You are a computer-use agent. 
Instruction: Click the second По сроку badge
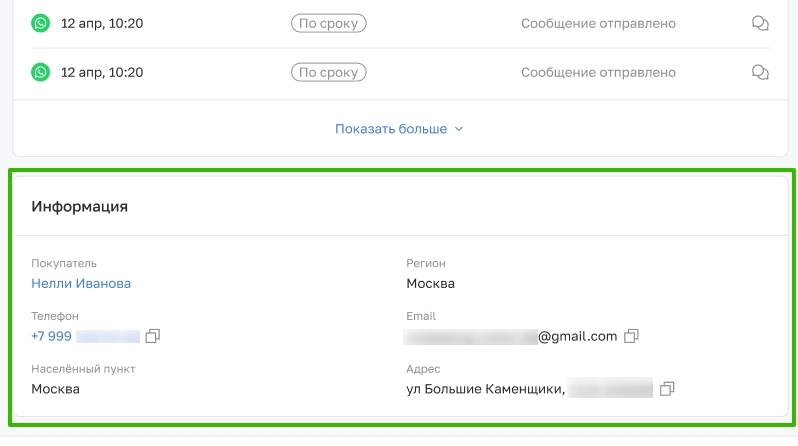click(329, 72)
